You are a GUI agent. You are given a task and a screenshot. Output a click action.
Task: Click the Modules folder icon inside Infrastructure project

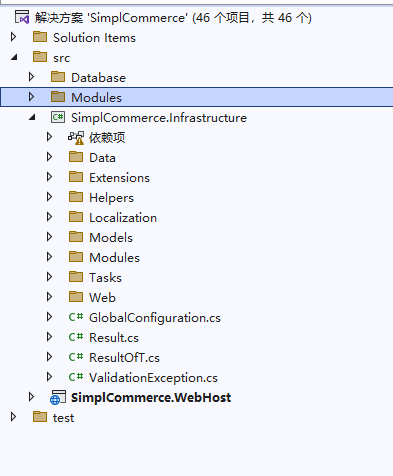[x=76, y=257]
